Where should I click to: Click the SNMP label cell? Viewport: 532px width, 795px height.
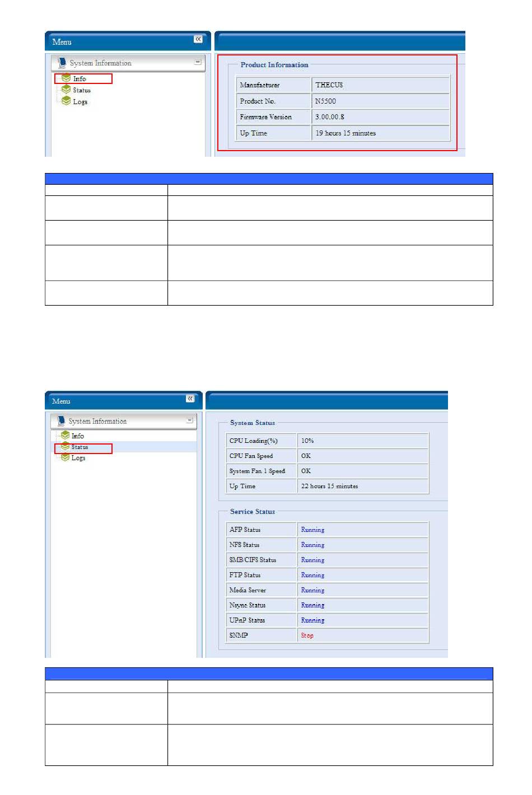pos(262,635)
